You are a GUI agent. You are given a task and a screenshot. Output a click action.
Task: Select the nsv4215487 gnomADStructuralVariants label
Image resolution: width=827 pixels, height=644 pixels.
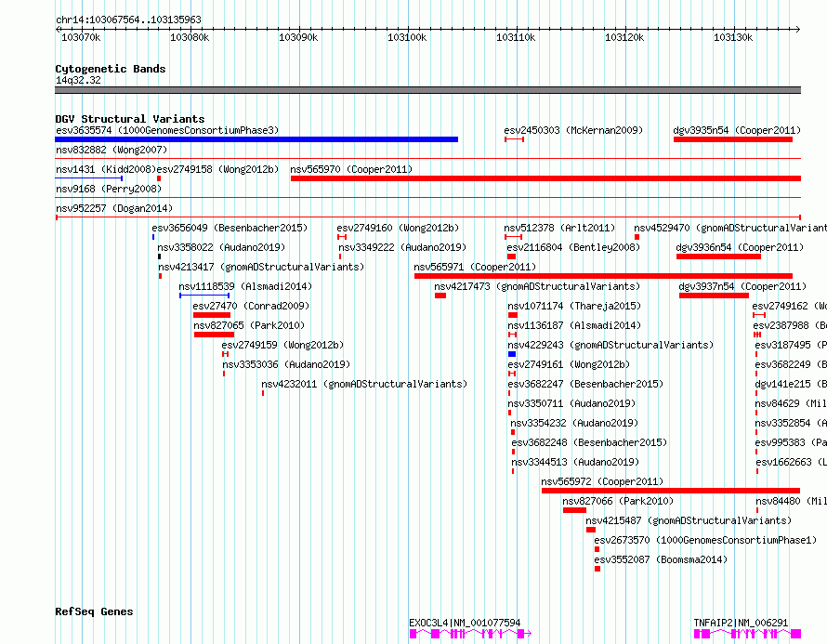pyautogui.click(x=689, y=520)
